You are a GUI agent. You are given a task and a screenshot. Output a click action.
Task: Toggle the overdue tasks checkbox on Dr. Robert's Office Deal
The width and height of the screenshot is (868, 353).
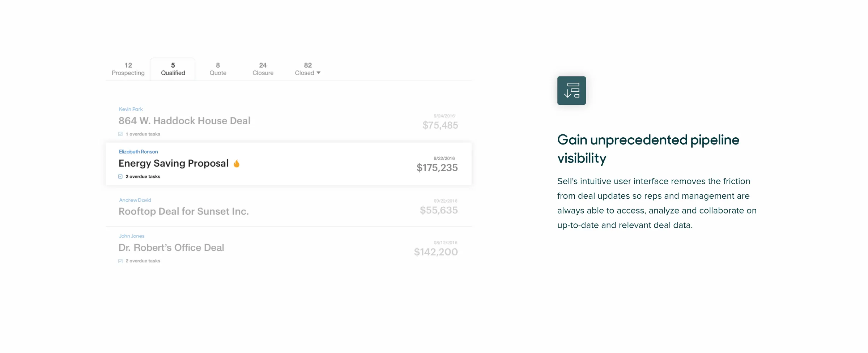point(120,261)
